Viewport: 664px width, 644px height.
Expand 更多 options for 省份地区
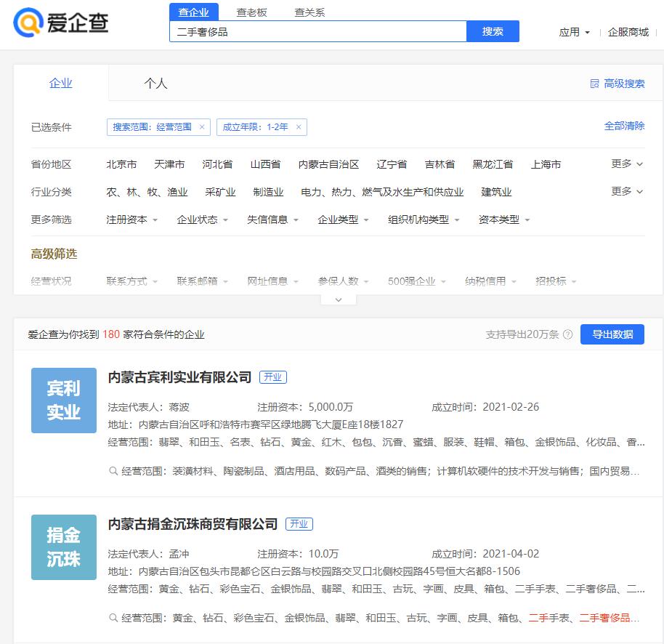(625, 164)
